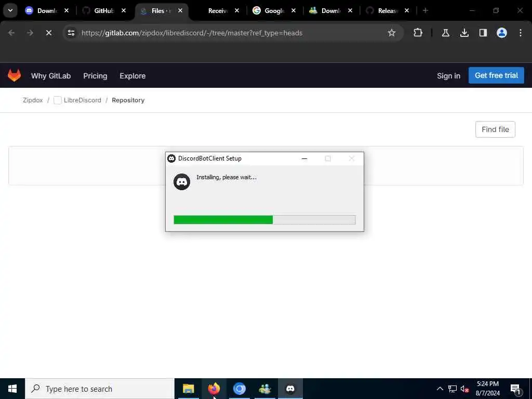Close the Google tab

pyautogui.click(x=294, y=10)
